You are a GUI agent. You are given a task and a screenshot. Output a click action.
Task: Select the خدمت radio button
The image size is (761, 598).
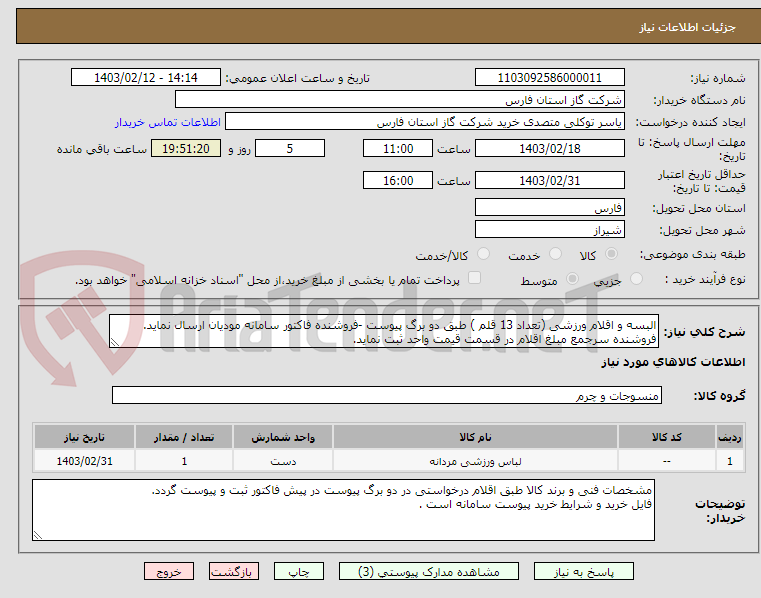(x=555, y=254)
